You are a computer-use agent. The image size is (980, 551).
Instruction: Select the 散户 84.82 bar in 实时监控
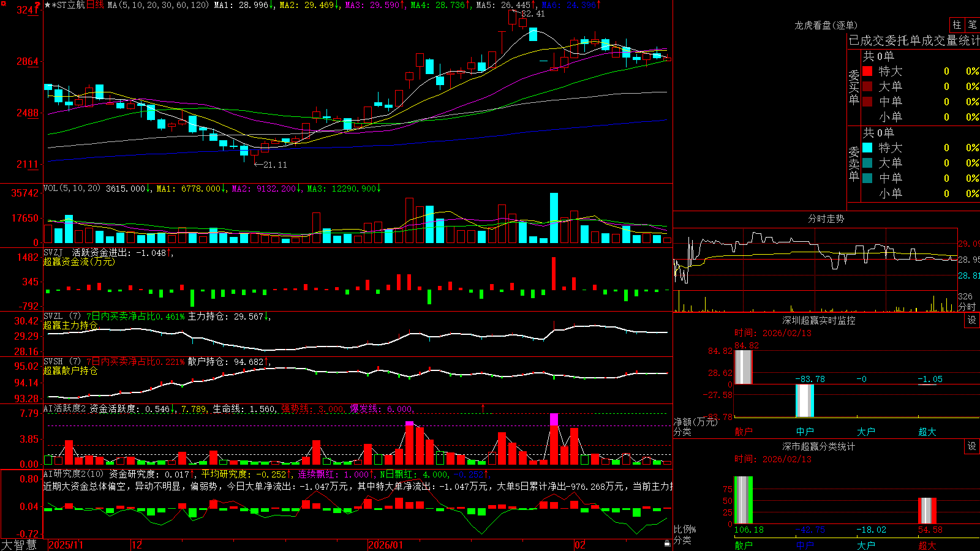744,367
